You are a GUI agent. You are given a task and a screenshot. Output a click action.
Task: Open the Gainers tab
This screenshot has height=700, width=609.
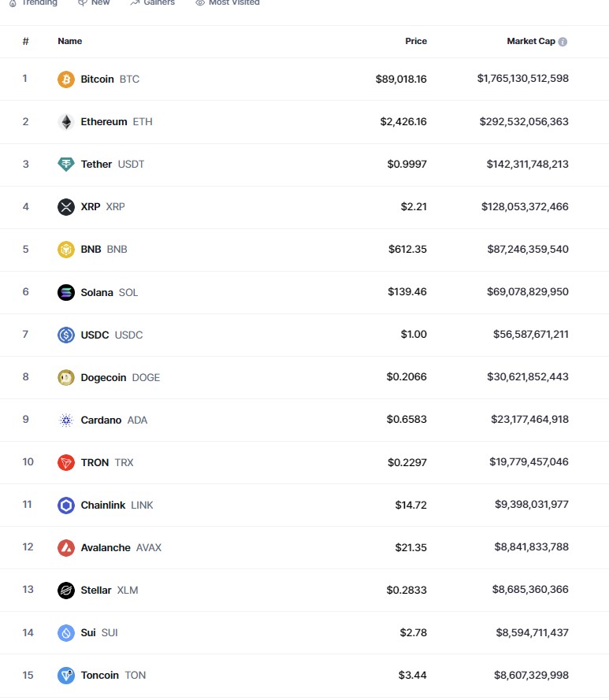[x=153, y=3]
